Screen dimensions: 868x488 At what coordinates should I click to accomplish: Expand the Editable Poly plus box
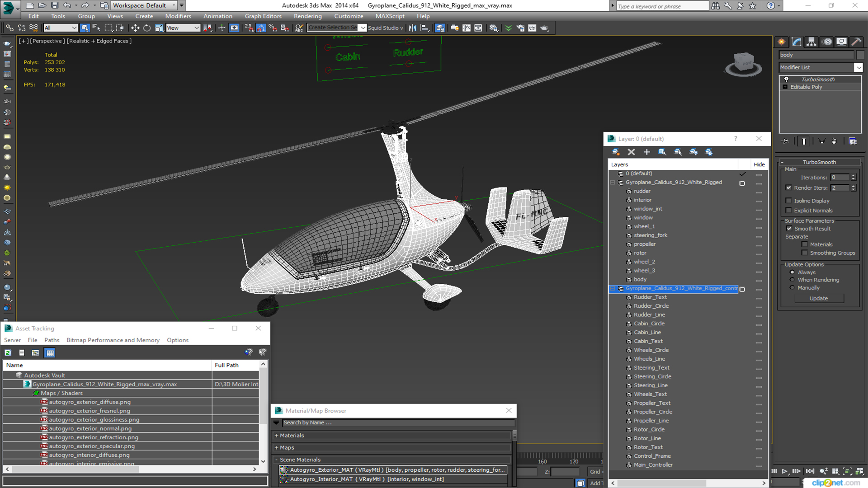coord(785,87)
